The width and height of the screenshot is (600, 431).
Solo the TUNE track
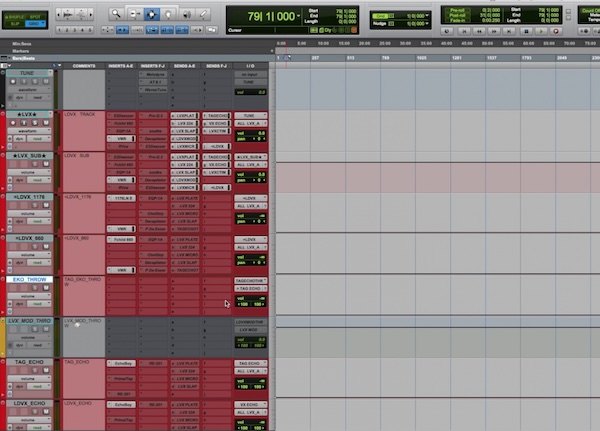coord(35,82)
